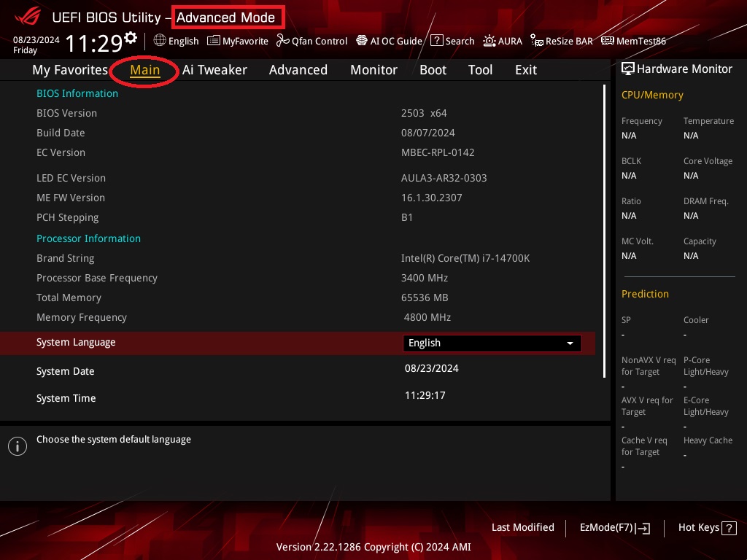This screenshot has height=560, width=747.
Task: Click the CPU/Memory heading in Hardware Monitor
Action: (652, 96)
